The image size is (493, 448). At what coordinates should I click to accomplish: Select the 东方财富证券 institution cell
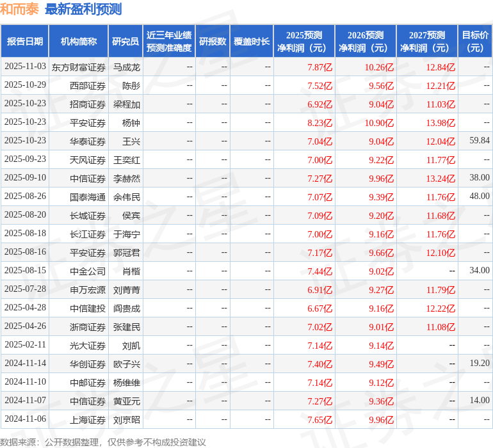coord(79,67)
